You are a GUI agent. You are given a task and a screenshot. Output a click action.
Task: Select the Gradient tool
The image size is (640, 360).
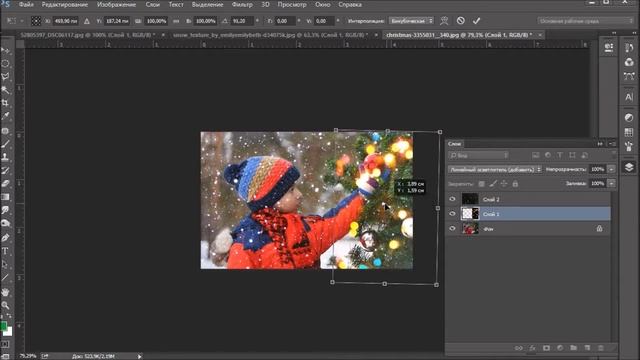(5, 197)
